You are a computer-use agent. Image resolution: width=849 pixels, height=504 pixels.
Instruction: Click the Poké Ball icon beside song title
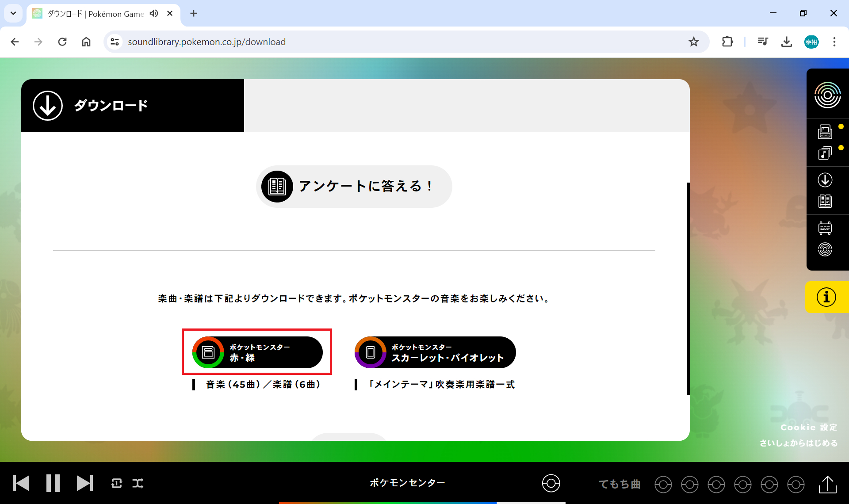click(551, 483)
